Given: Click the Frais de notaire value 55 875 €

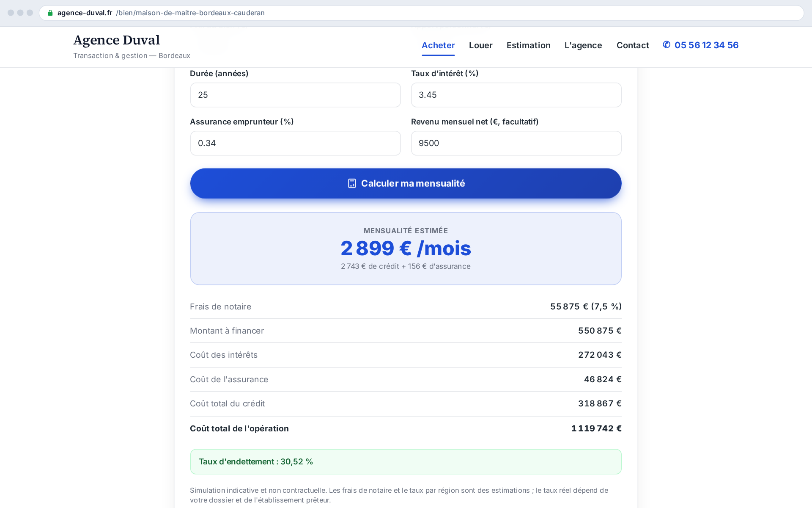Looking at the screenshot, I should (586, 306).
